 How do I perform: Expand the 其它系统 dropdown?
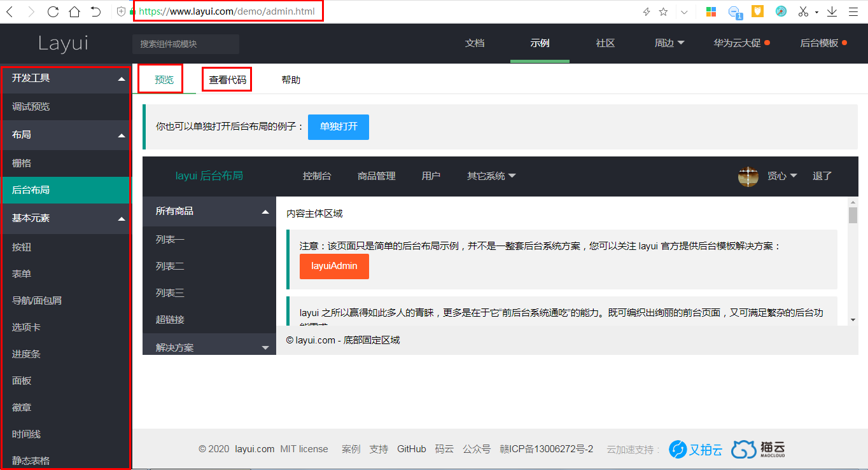(491, 176)
